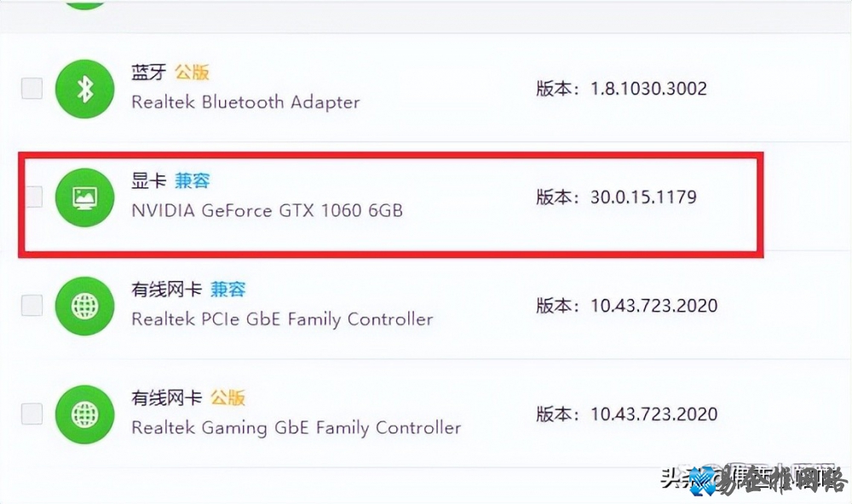The height and width of the screenshot is (504, 852).
Task: Click the 公版 tag next to 蓝牙
Action: coord(192,72)
